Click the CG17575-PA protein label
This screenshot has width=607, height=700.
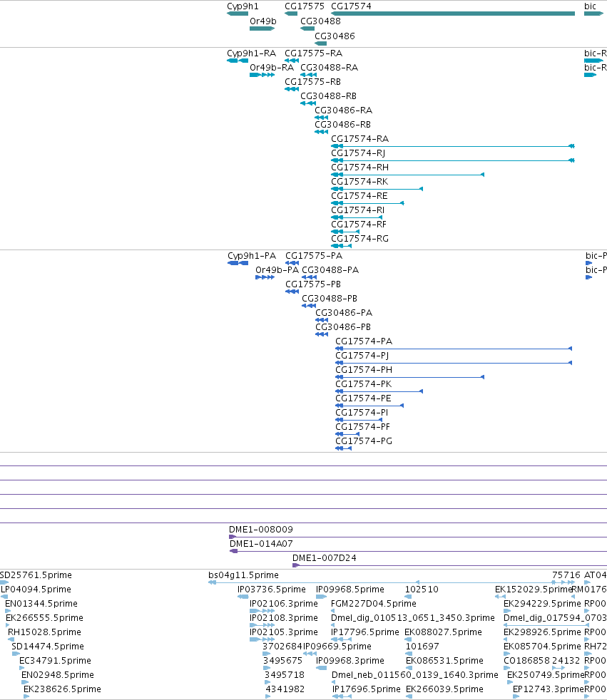(x=314, y=256)
